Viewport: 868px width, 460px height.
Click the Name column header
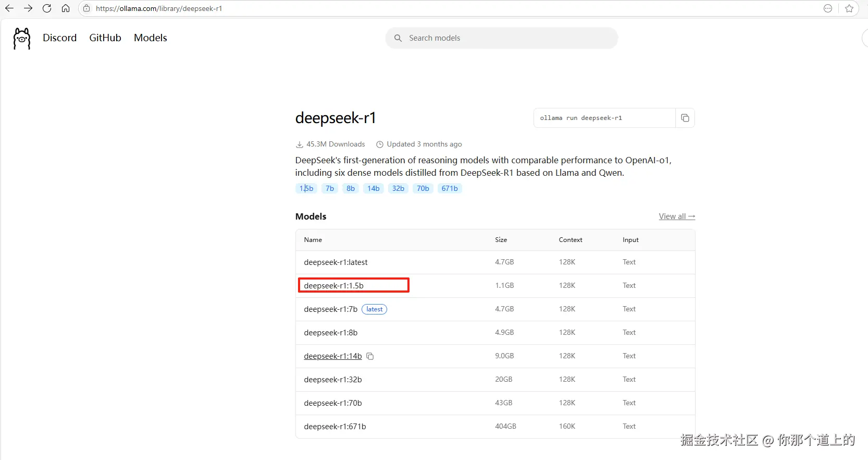pyautogui.click(x=313, y=240)
